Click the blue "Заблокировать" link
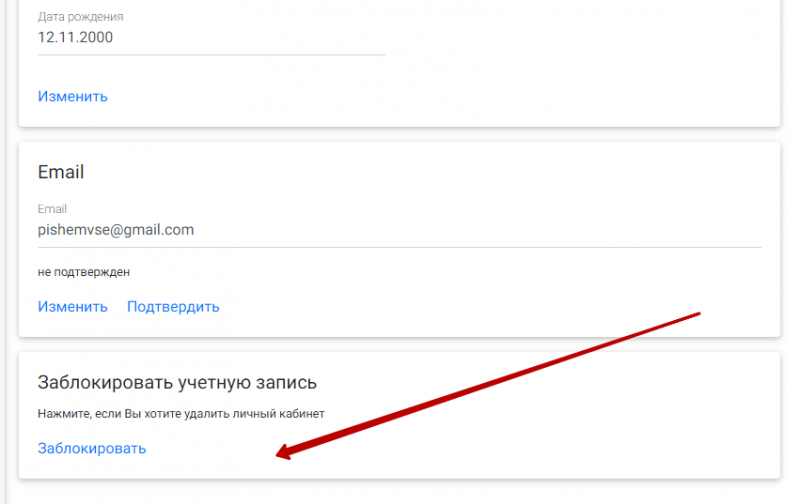The image size is (800, 504). [92, 448]
